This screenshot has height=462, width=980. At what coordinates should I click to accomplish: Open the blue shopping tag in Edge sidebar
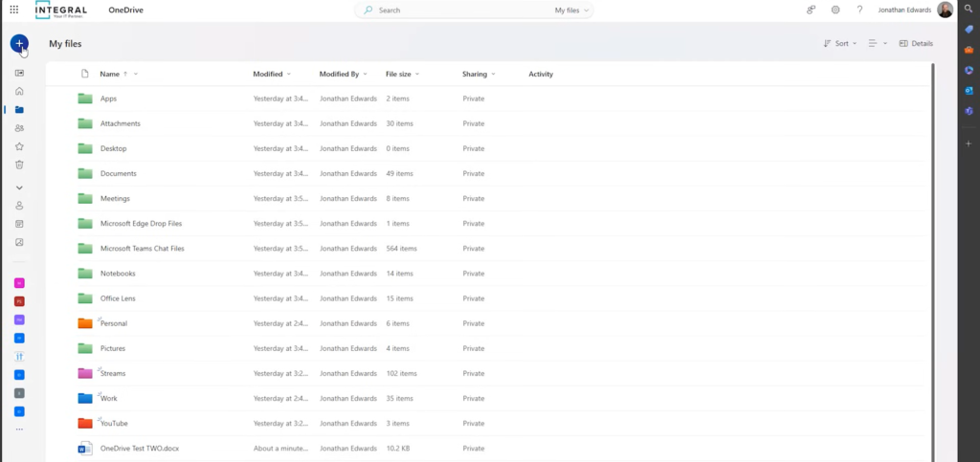pyautogui.click(x=969, y=30)
